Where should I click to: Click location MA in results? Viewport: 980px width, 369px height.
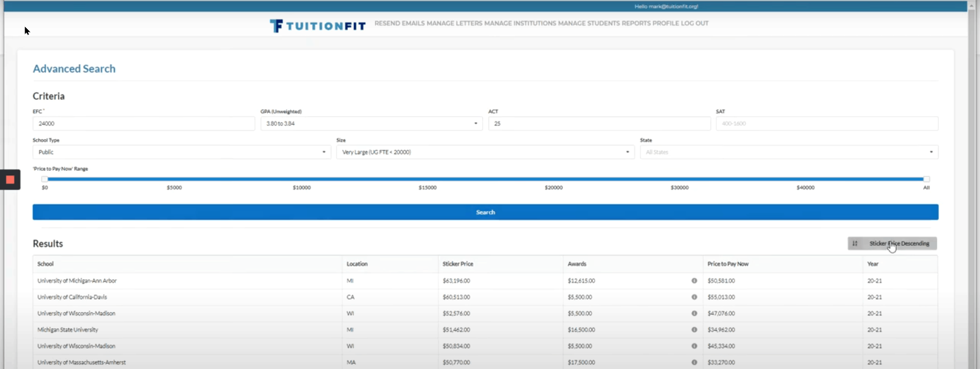(x=351, y=362)
